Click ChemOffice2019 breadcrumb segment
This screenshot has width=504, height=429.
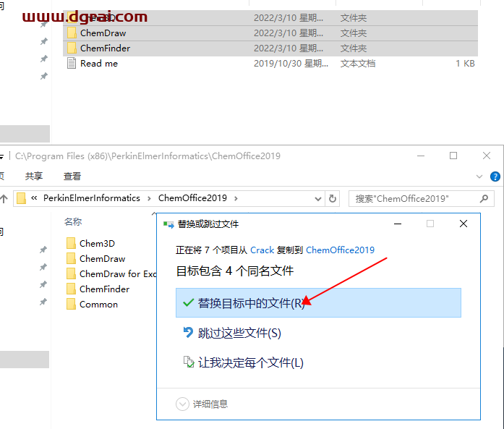192,198
